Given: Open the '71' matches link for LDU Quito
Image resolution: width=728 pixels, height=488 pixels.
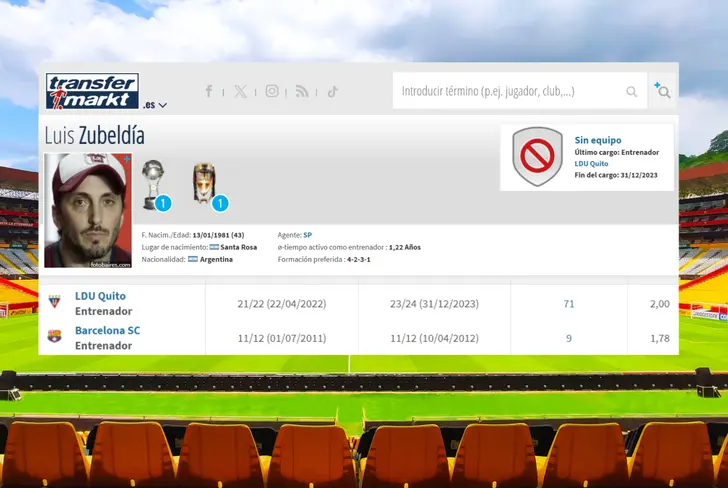Looking at the screenshot, I should [x=569, y=304].
